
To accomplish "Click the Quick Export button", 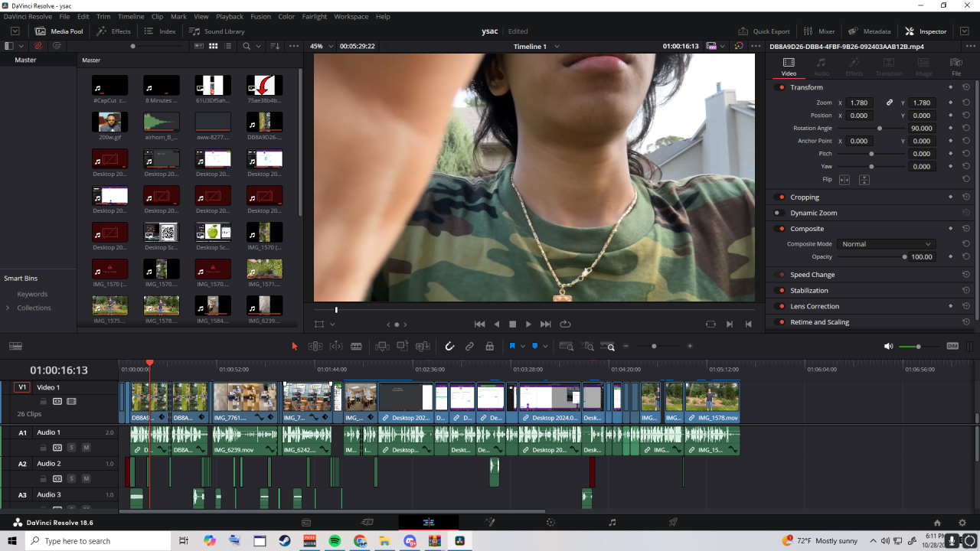I will pos(764,31).
